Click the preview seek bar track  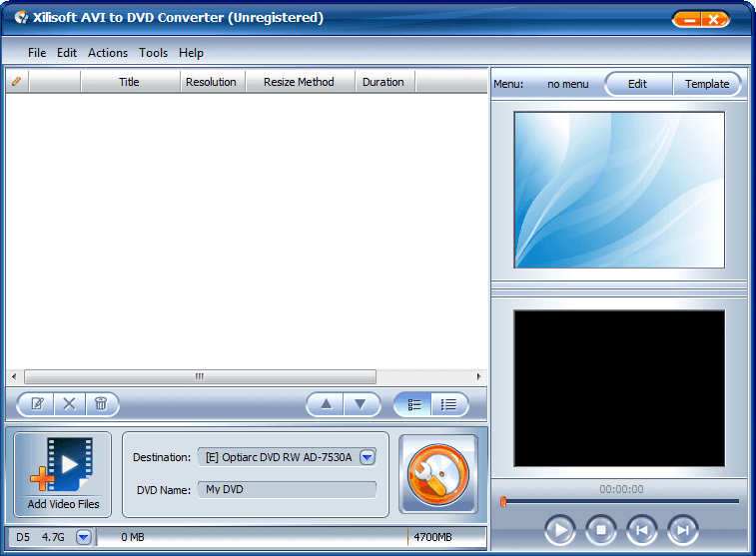pyautogui.click(x=620, y=501)
